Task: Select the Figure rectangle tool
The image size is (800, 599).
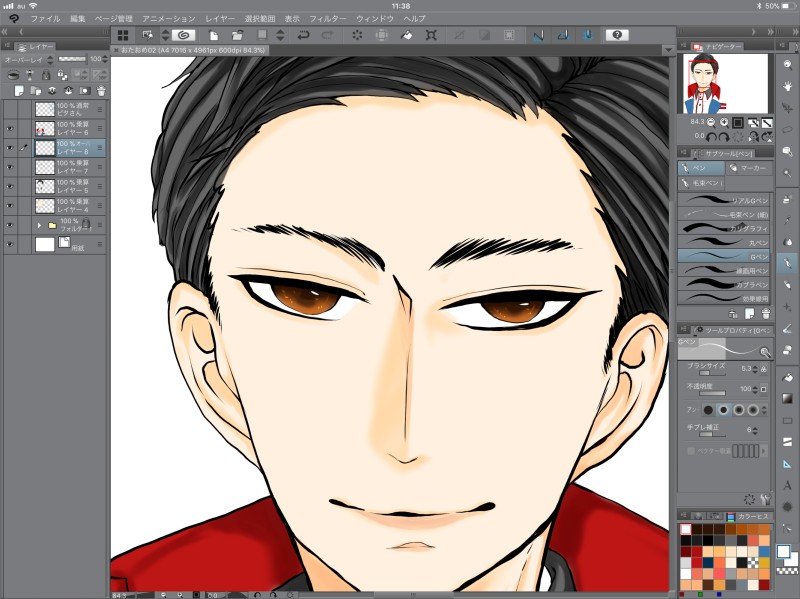Action: [788, 420]
